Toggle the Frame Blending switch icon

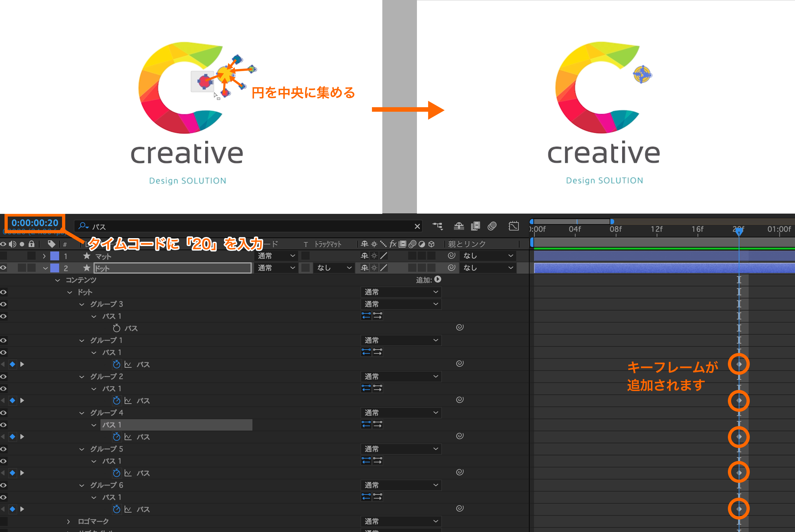click(x=476, y=226)
